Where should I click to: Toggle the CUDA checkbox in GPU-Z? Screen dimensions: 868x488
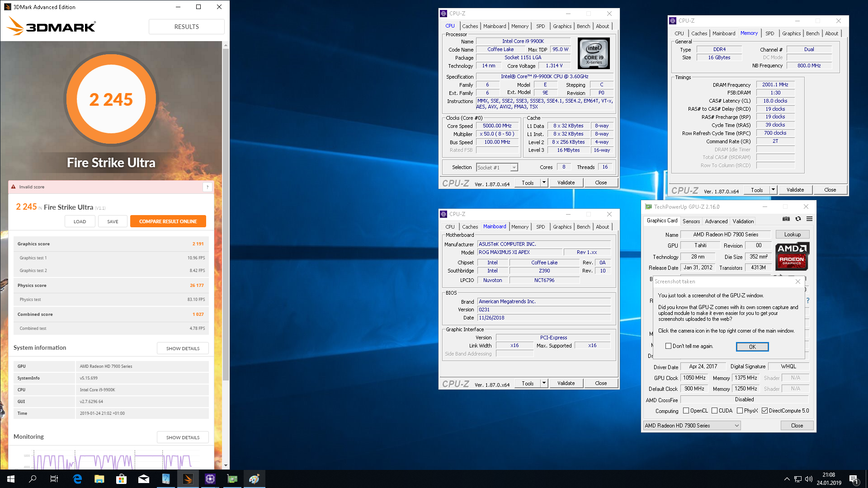click(715, 411)
